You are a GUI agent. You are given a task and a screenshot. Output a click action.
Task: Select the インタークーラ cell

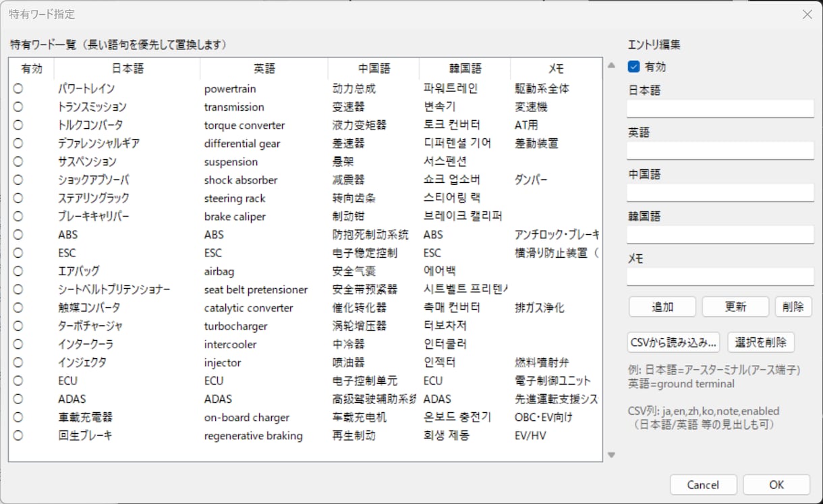click(86, 343)
